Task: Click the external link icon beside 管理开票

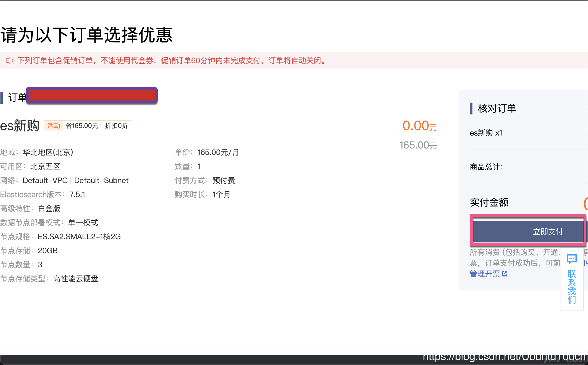Action: click(504, 274)
